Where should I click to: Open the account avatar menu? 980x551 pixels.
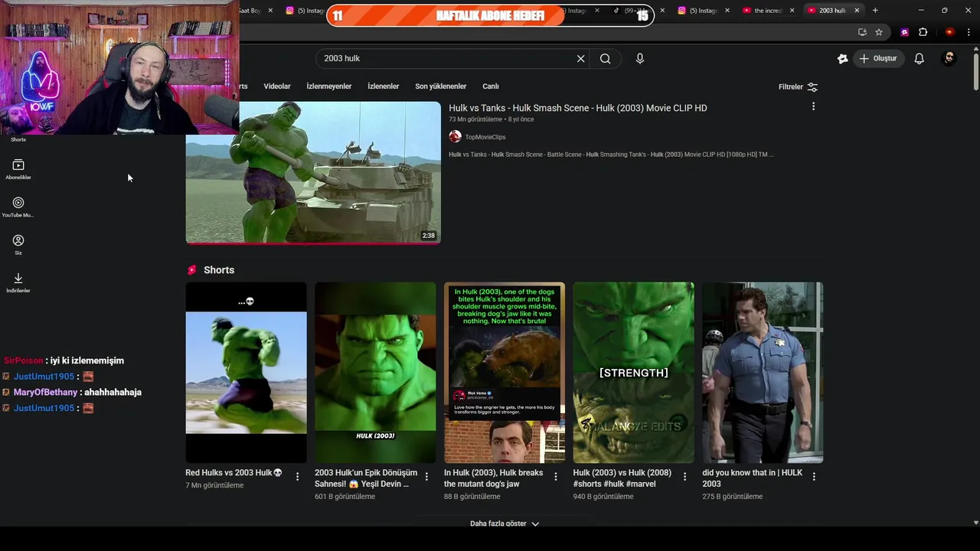(x=949, y=58)
